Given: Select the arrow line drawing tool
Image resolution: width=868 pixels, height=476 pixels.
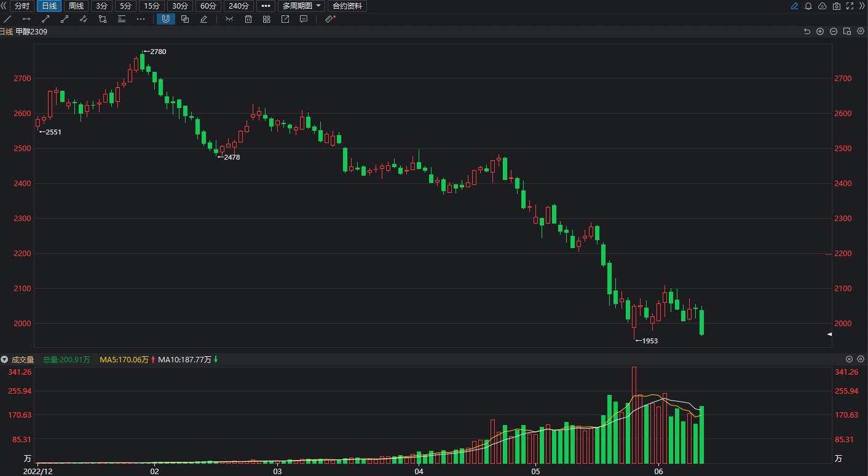Looking at the screenshot, I should [x=45, y=19].
